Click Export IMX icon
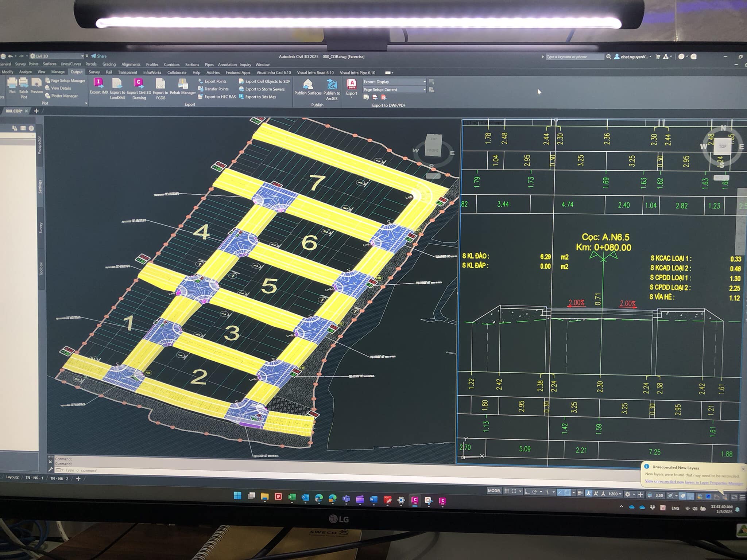The image size is (747, 560). (98, 83)
